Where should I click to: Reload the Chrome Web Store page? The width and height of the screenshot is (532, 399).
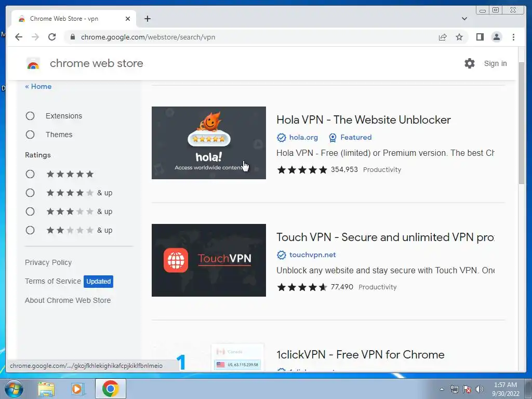pos(52,37)
